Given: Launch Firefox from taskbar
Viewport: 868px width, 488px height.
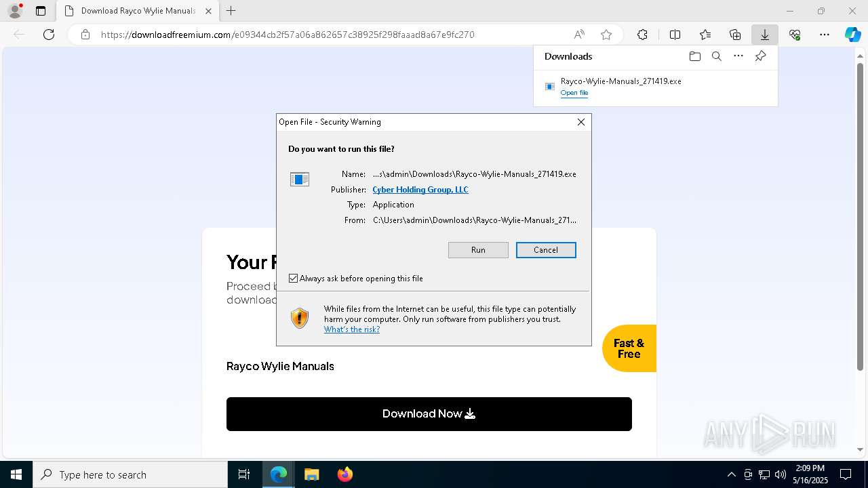Looking at the screenshot, I should coord(345,474).
